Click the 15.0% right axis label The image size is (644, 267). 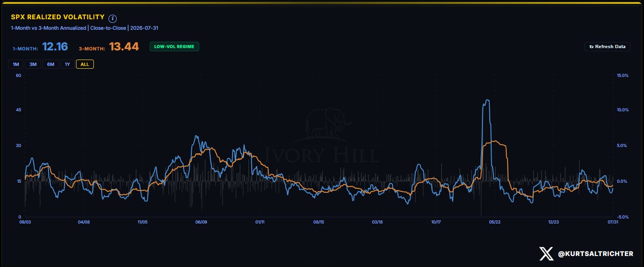click(622, 75)
